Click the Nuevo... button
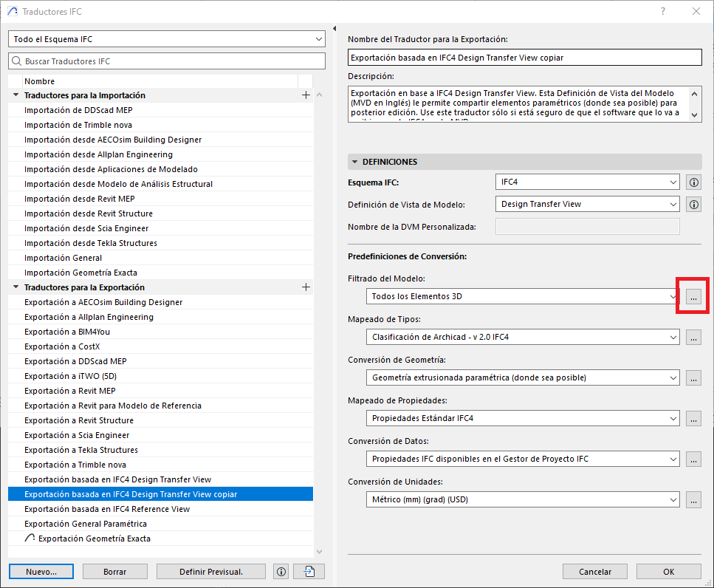 pyautogui.click(x=41, y=571)
